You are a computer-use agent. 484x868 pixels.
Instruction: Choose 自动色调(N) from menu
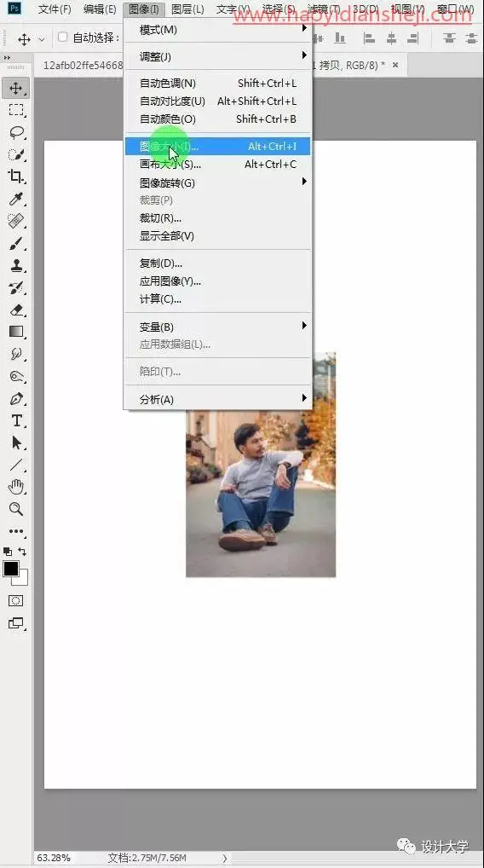[217, 83]
